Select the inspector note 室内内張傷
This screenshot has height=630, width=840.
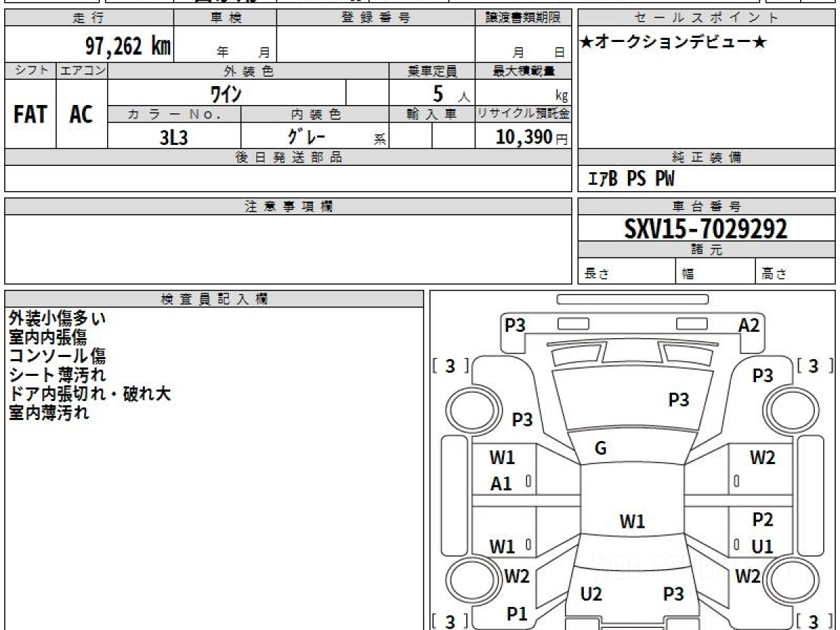(x=48, y=337)
